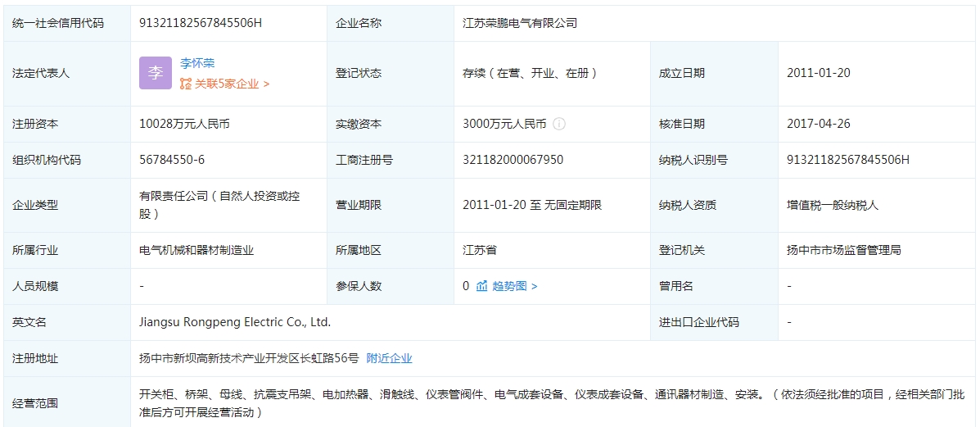Click the blue chart icon before 趋势图
Viewport: 980px width, 427px height.
coord(481,286)
